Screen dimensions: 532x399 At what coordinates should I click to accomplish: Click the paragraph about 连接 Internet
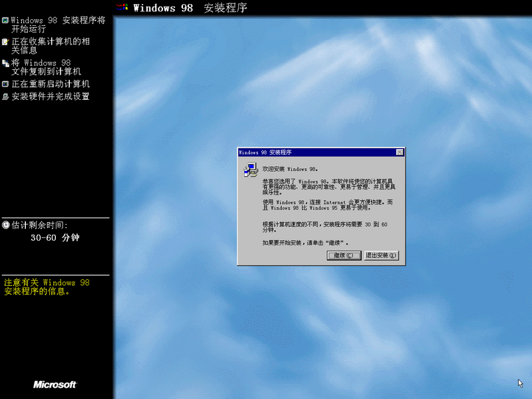[x=327, y=205]
